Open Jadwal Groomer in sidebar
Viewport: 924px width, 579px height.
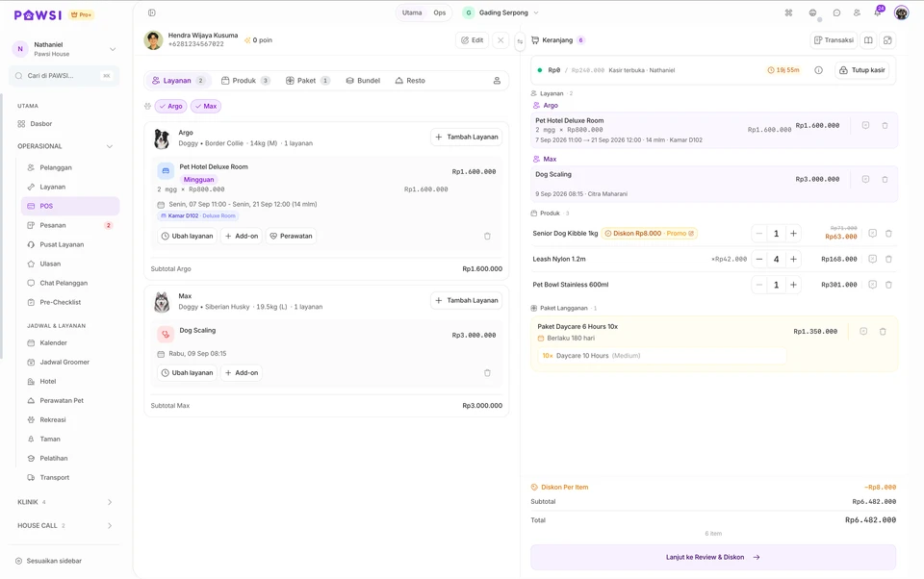point(70,363)
